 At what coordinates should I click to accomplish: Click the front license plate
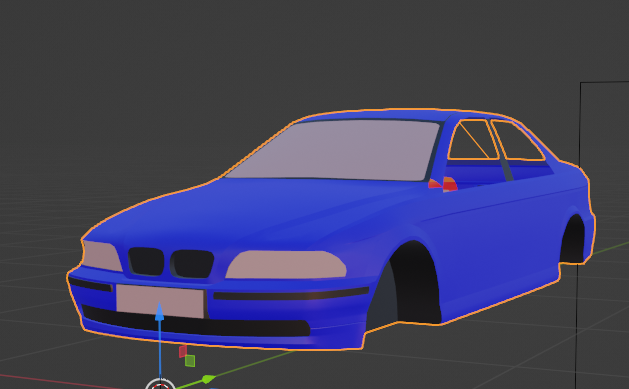coord(160,301)
